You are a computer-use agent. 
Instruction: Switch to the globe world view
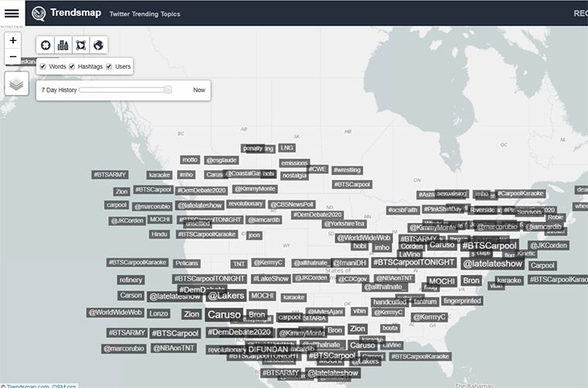[98, 46]
